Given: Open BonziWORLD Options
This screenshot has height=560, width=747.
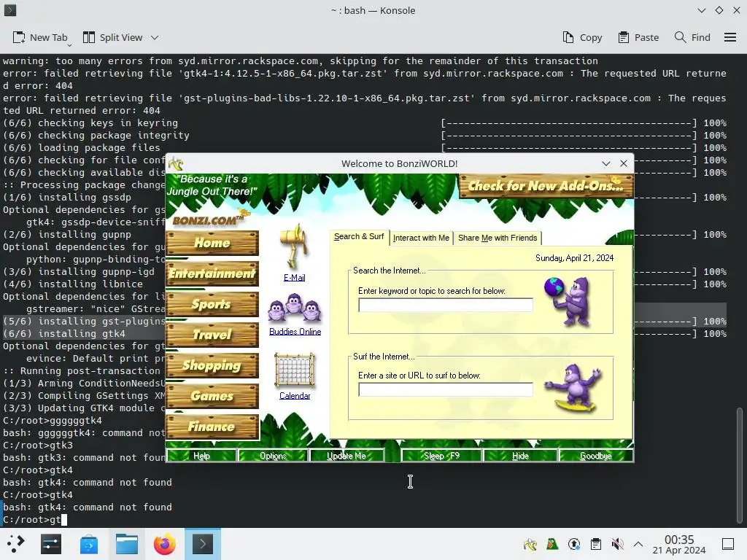Looking at the screenshot, I should (273, 456).
